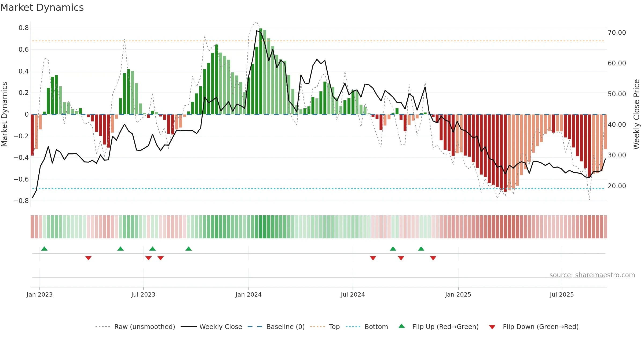Toggle the Weekly Close legend entry
Image resolution: width=644 pixels, height=362 pixels.
[x=211, y=327]
